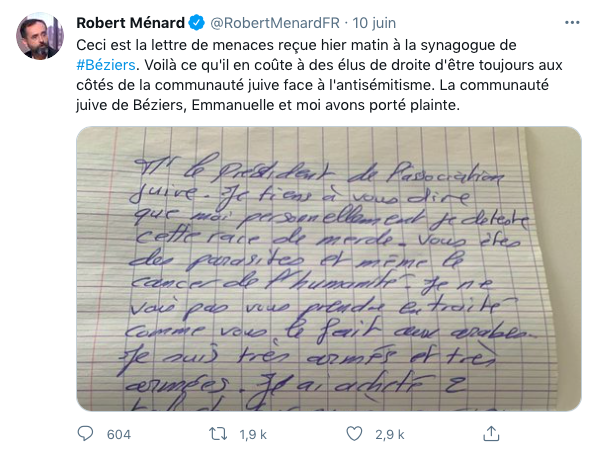Click the red margin line in photo

109,267
